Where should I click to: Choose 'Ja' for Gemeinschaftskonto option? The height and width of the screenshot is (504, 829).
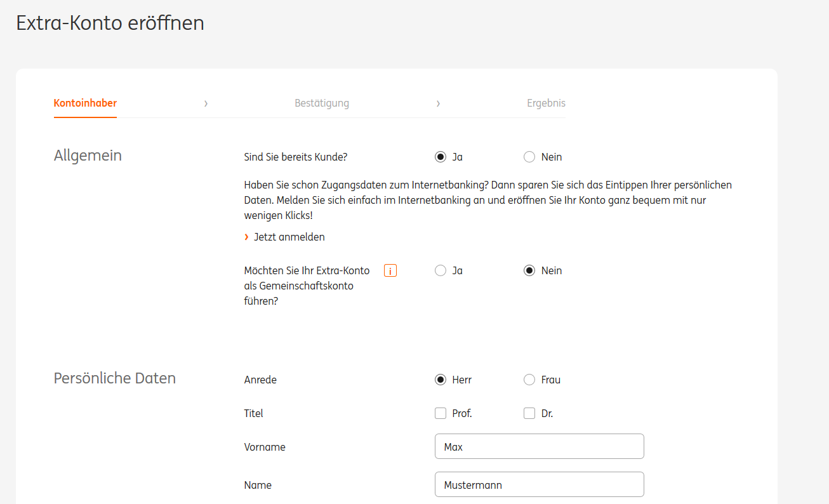point(441,271)
